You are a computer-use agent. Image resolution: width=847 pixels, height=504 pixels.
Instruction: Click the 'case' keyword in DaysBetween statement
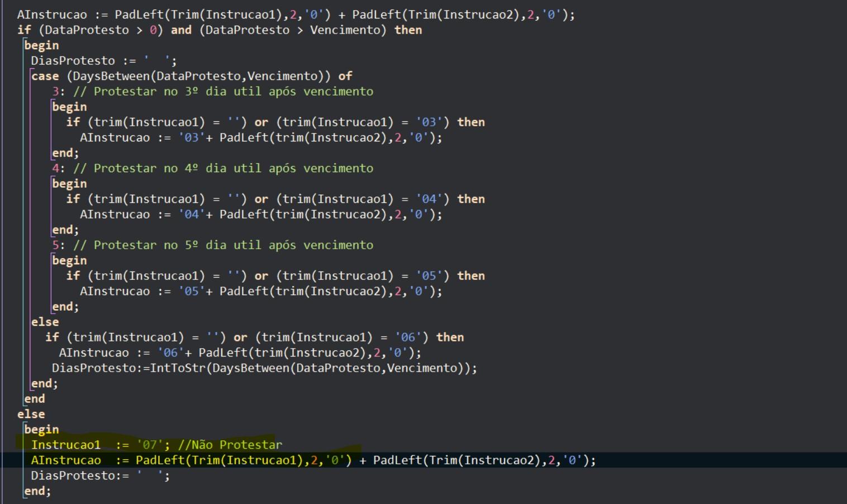point(45,76)
